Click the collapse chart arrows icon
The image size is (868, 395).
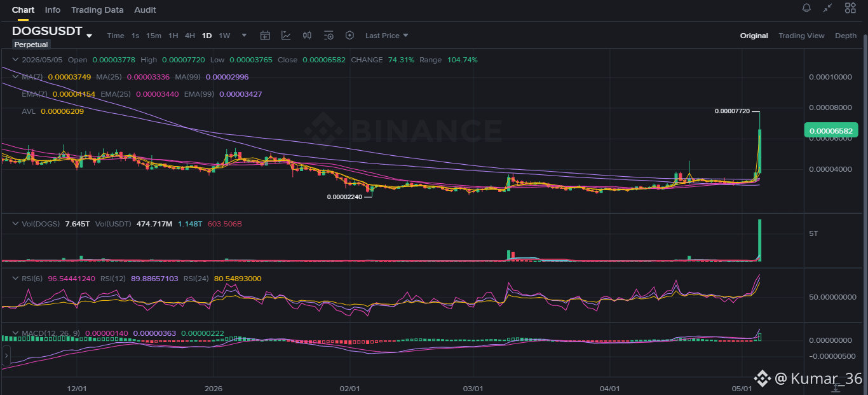click(x=827, y=8)
